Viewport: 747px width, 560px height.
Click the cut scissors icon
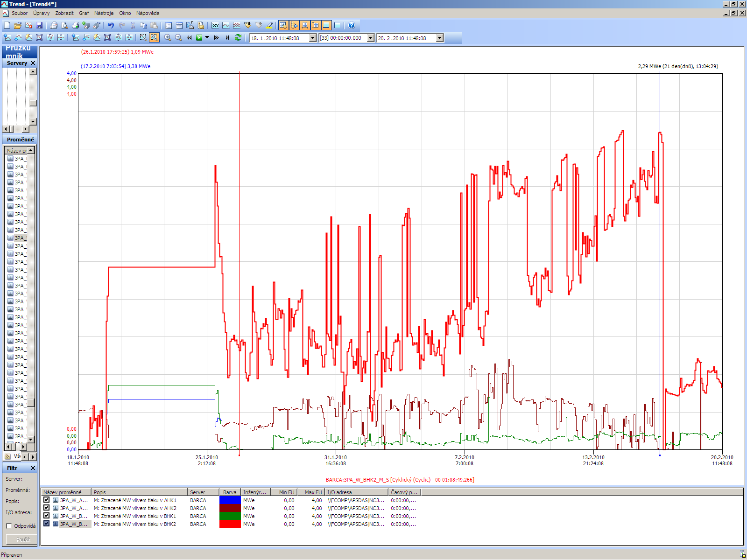point(133,26)
